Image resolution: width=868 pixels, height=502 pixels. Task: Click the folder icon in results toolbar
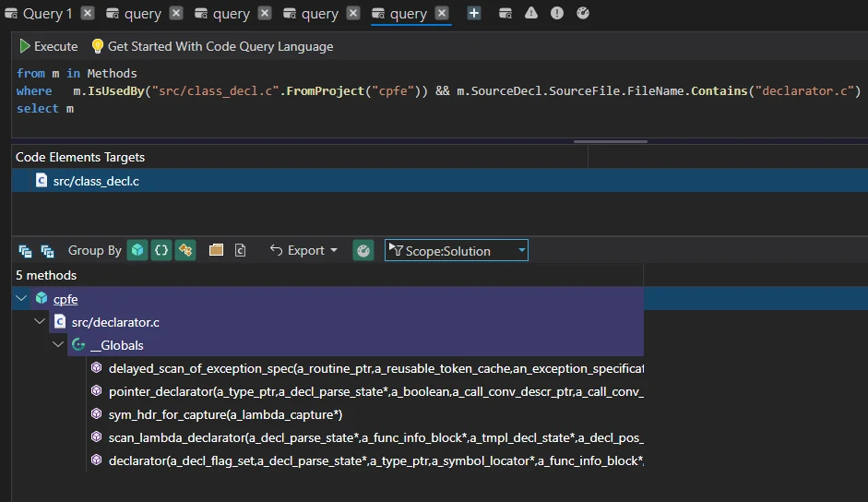(216, 250)
